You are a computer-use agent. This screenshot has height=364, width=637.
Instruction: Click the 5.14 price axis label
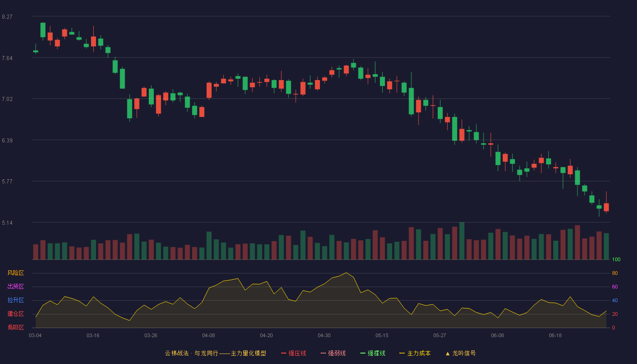click(x=7, y=223)
